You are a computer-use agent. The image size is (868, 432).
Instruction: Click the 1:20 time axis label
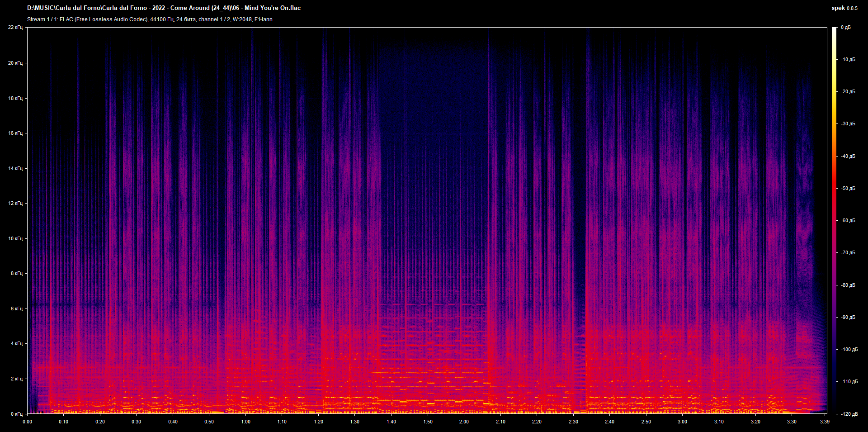[x=318, y=422]
